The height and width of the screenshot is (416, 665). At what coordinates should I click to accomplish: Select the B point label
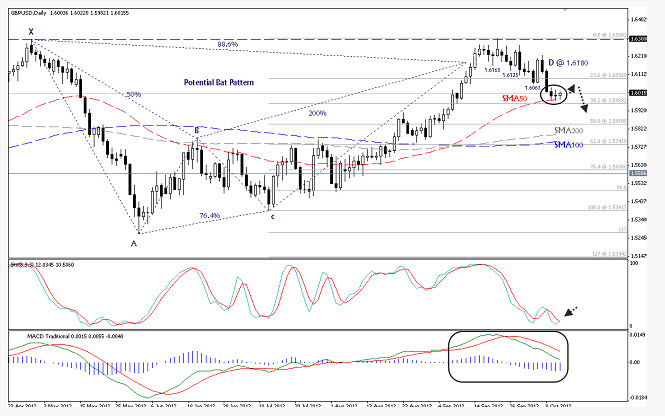pyautogui.click(x=197, y=130)
